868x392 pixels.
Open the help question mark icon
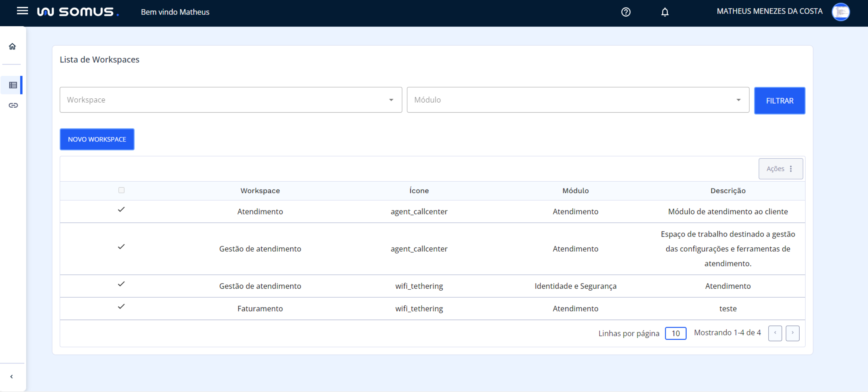click(626, 12)
